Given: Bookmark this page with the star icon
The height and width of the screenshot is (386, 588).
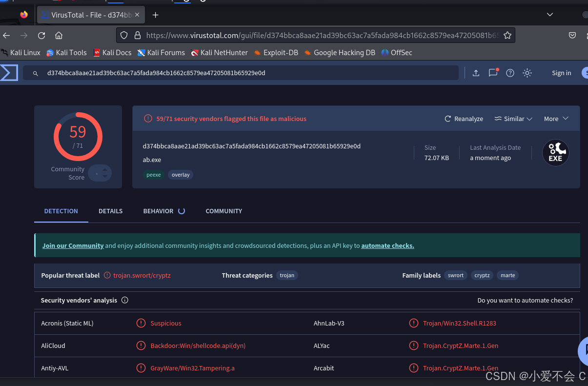Looking at the screenshot, I should pos(507,35).
